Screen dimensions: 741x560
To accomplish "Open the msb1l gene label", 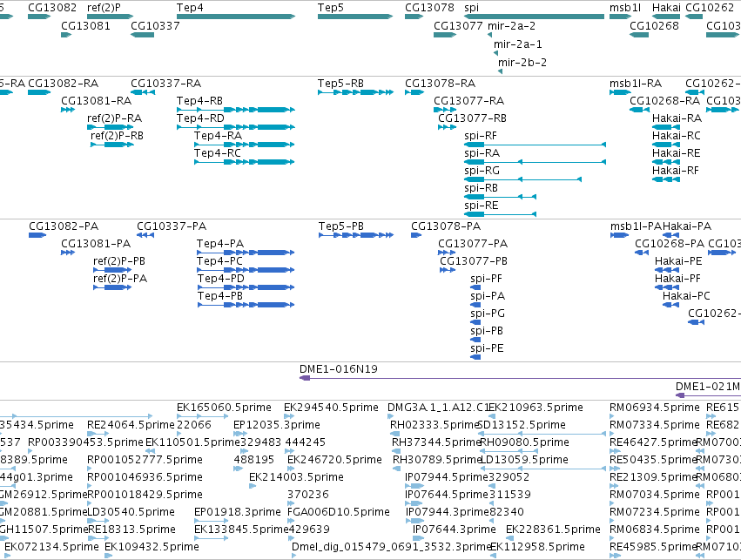I will pyautogui.click(x=624, y=8).
